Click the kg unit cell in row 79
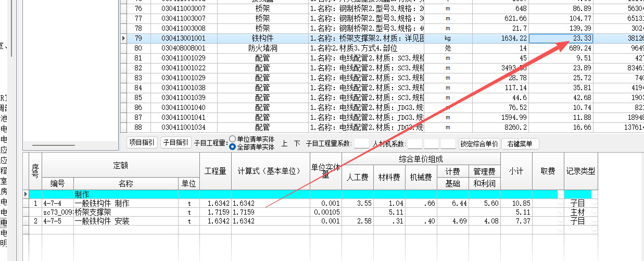This screenshot has height=261, width=644. pyautogui.click(x=448, y=38)
